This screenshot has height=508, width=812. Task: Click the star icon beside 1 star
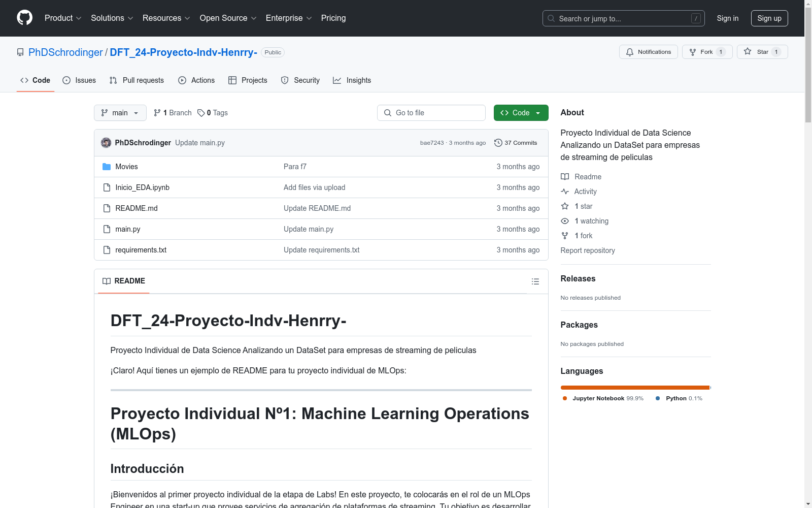click(565, 206)
